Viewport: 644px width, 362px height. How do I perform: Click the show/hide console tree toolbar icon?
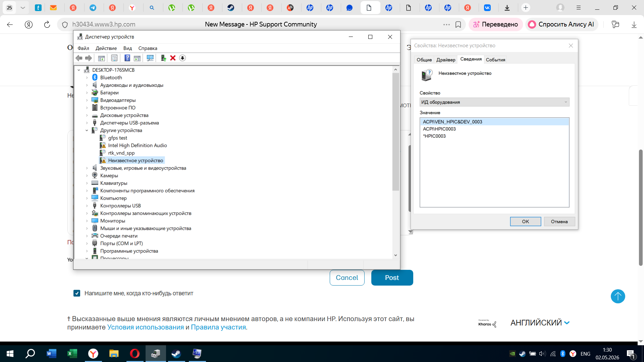(x=101, y=58)
